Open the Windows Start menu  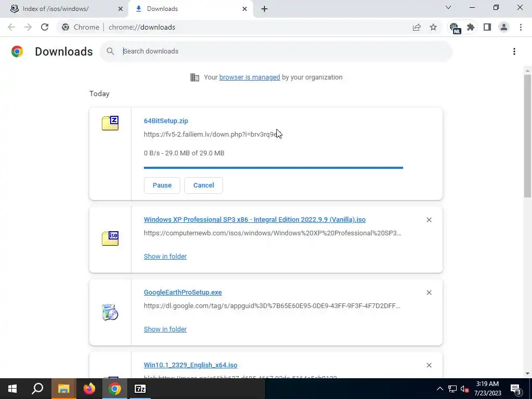[12, 389]
